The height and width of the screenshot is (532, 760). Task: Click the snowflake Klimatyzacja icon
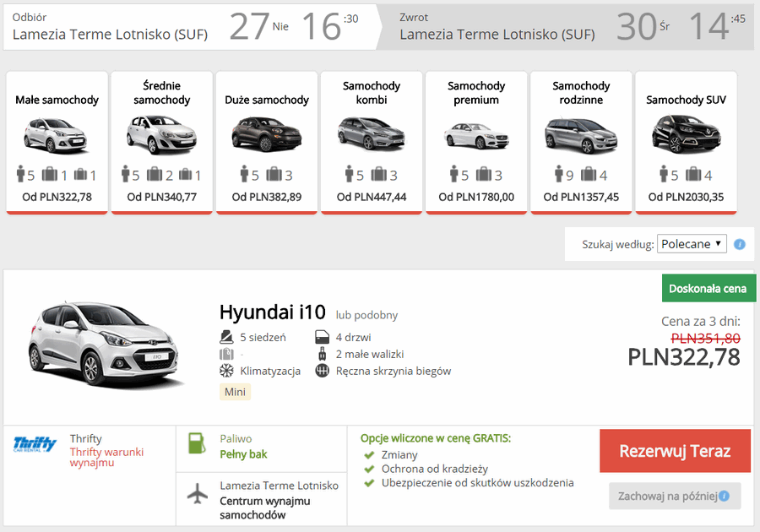[x=225, y=370]
